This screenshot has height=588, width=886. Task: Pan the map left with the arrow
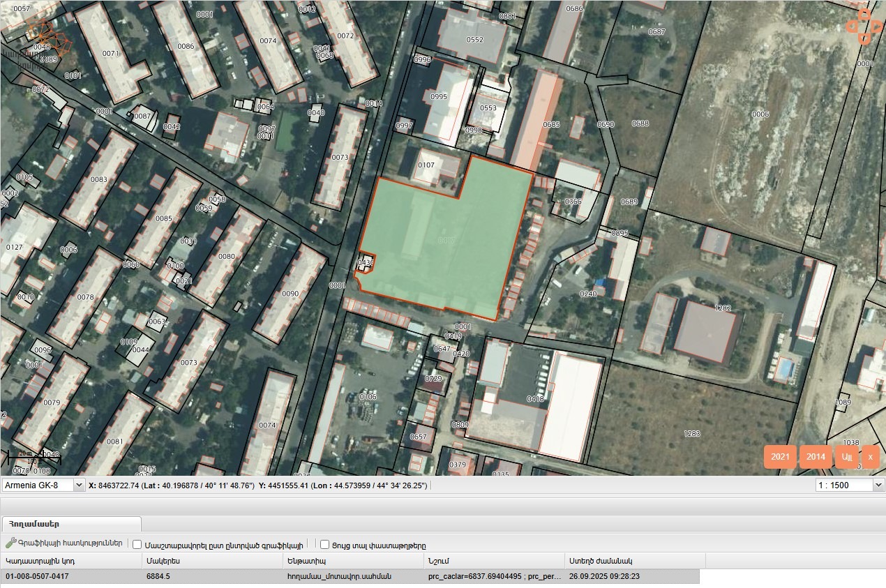click(852, 27)
